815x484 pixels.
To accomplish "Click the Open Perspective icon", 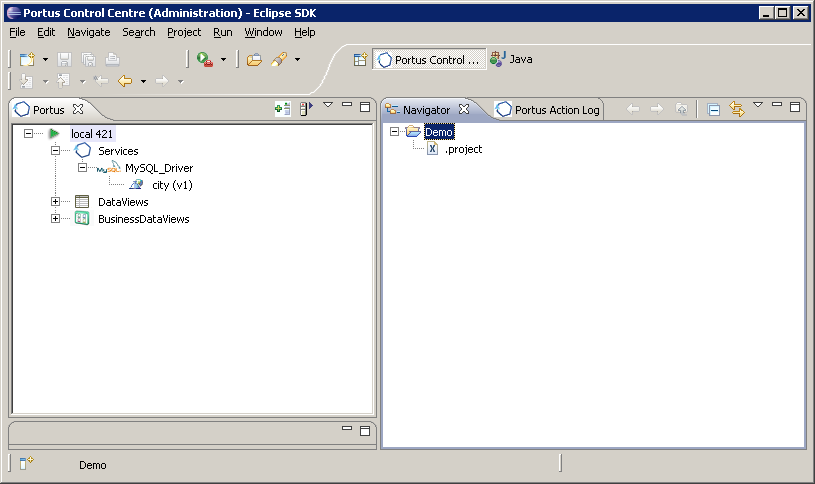I will (x=360, y=59).
